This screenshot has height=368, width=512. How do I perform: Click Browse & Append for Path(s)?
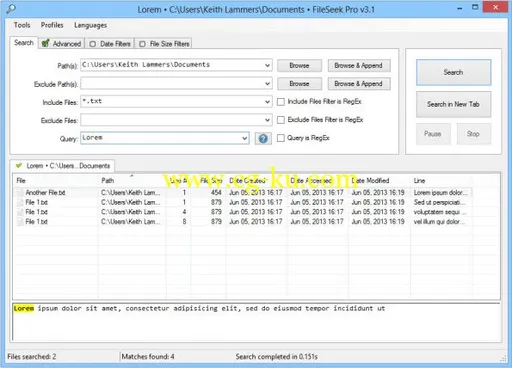[359, 66]
